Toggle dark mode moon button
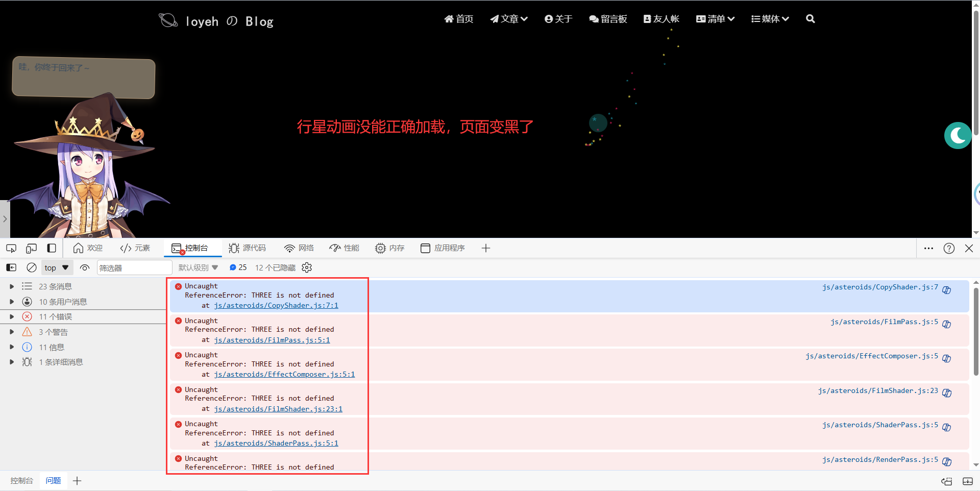This screenshot has height=491, width=980. click(958, 135)
